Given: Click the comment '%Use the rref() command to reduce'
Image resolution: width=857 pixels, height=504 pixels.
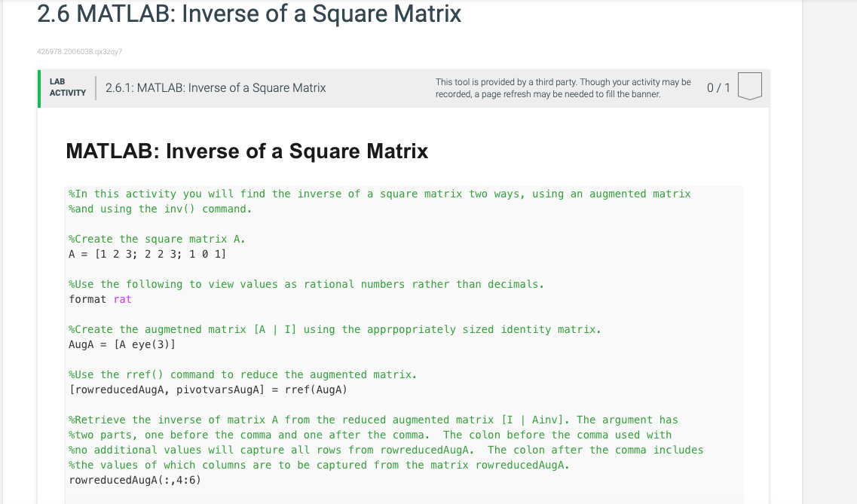Looking at the screenshot, I should (243, 374).
